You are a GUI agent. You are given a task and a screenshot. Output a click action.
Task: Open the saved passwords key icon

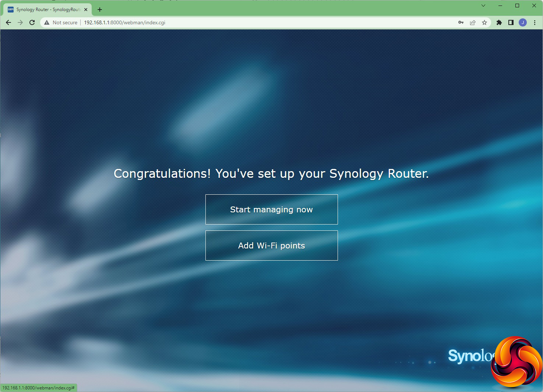461,22
